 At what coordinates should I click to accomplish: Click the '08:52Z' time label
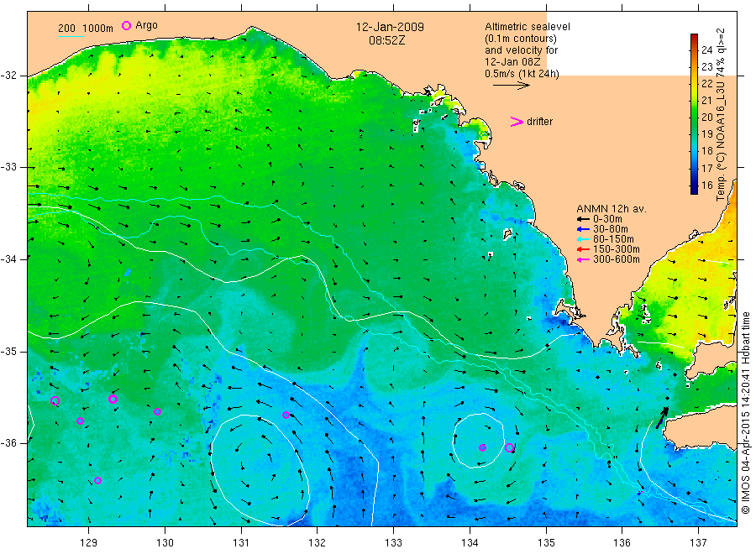386,40
